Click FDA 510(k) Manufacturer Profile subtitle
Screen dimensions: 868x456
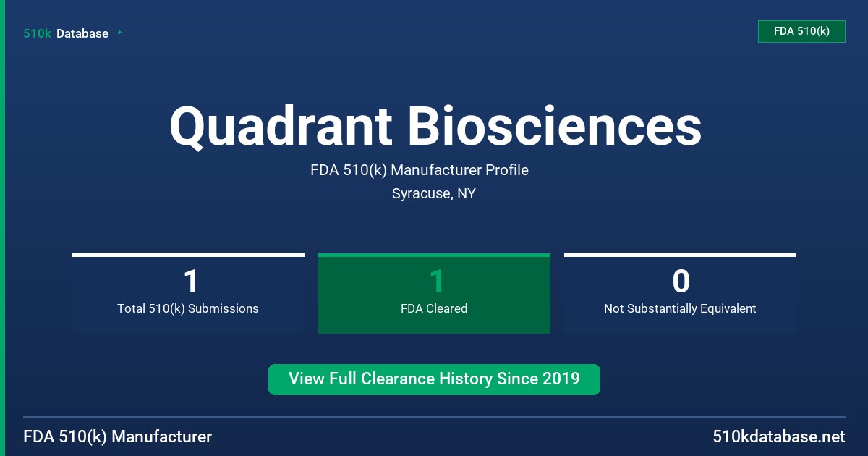[420, 170]
